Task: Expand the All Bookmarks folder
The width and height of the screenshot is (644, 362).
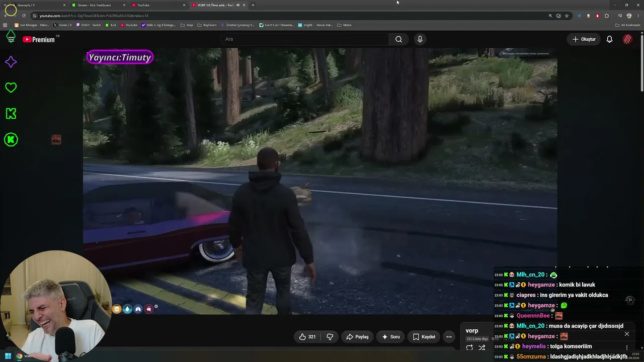Action: pyautogui.click(x=627, y=25)
